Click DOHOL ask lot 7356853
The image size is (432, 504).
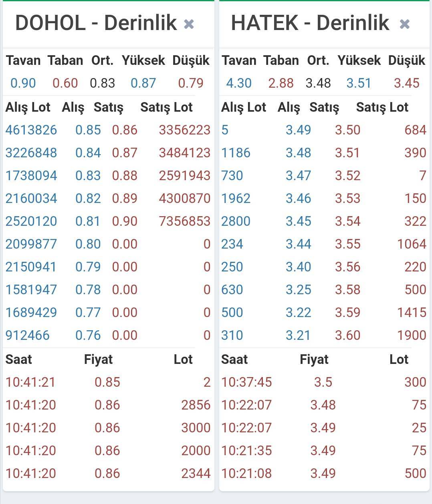184,221
